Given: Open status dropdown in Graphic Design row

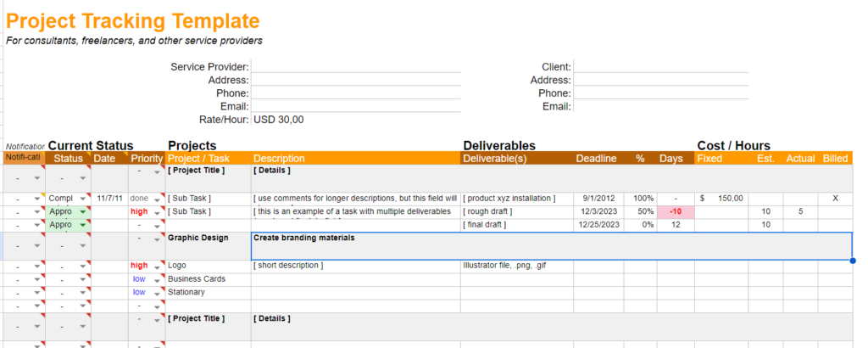Looking at the screenshot, I should pos(83,246).
